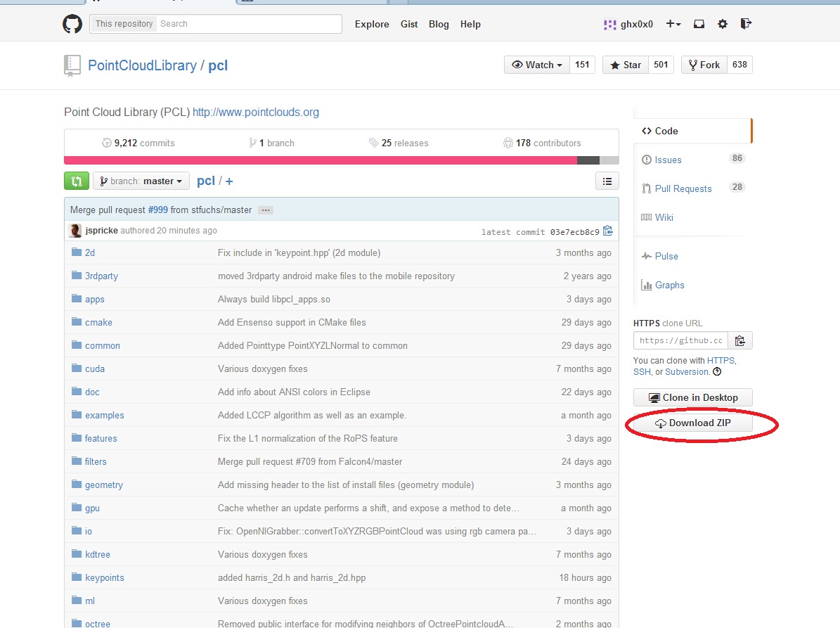Expand the commit message ellipsis
Viewport: 840px width, 628px height.
266,210
